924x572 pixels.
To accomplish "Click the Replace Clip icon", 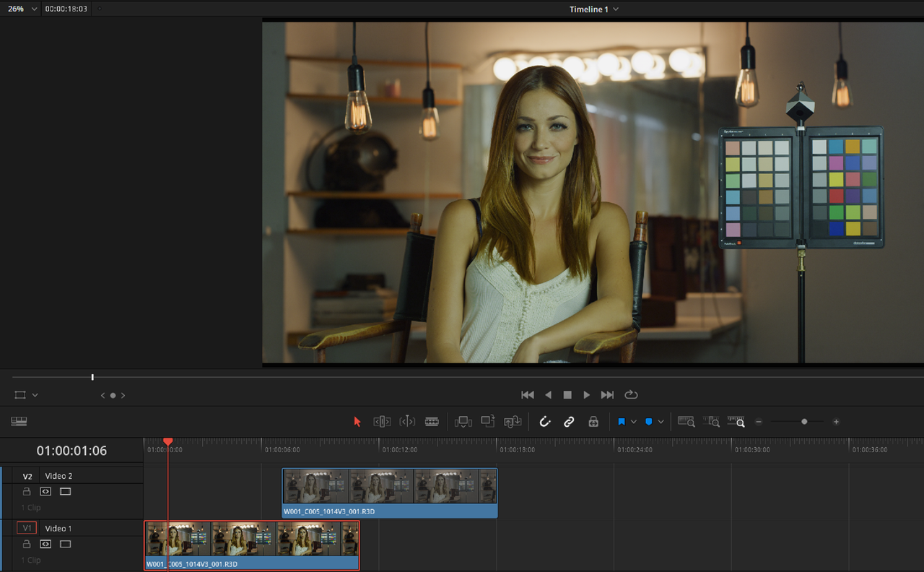I will (x=513, y=422).
